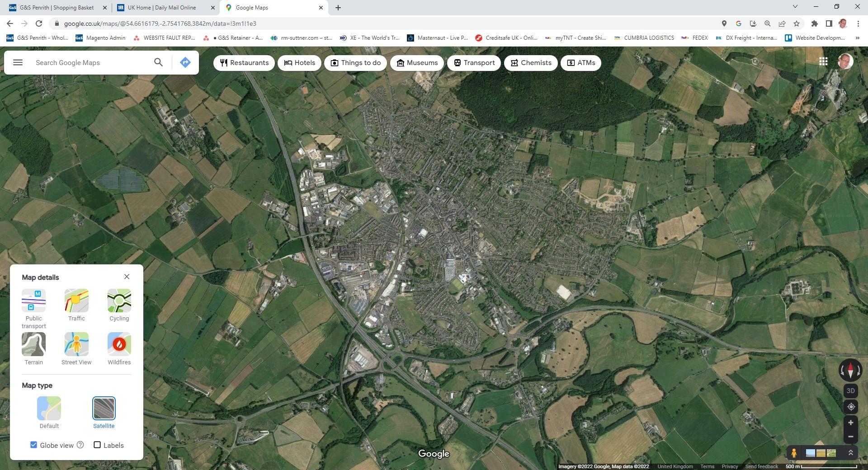Reset map orientation using the compass needle
Image resolution: width=868 pixels, height=470 pixels.
(850, 371)
